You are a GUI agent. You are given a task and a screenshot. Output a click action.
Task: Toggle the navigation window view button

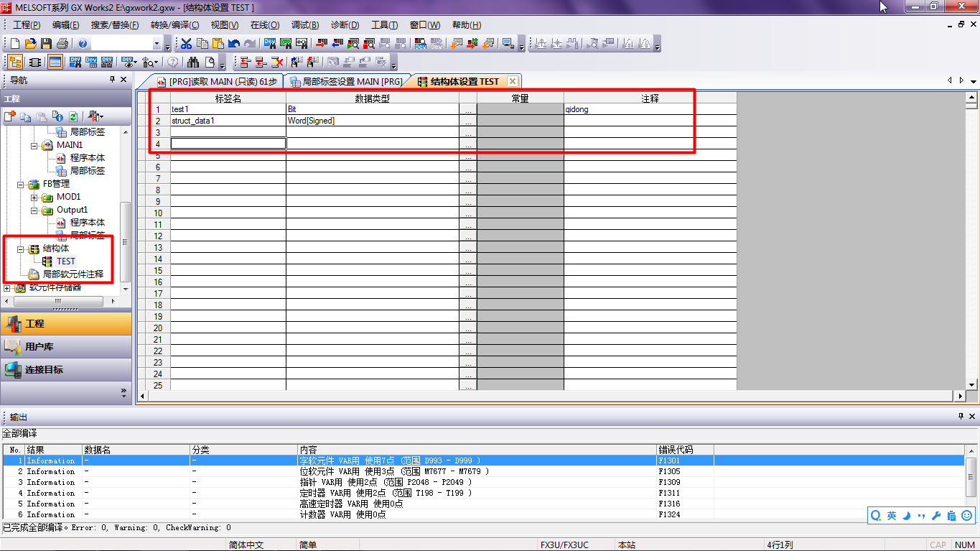click(x=14, y=62)
